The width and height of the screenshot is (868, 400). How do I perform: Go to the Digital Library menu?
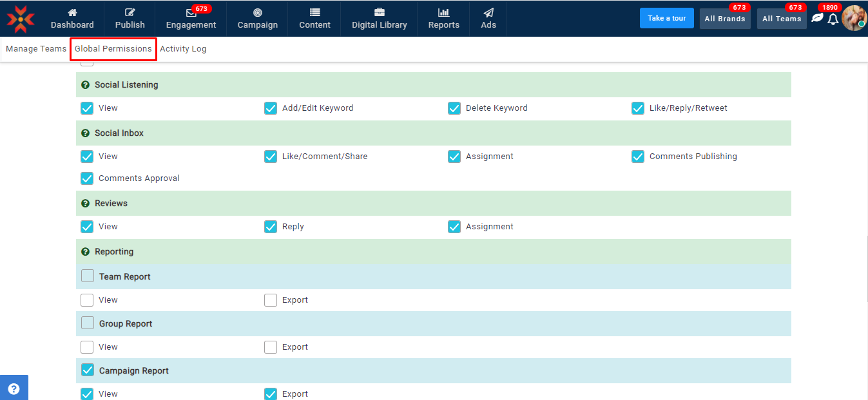(x=379, y=19)
